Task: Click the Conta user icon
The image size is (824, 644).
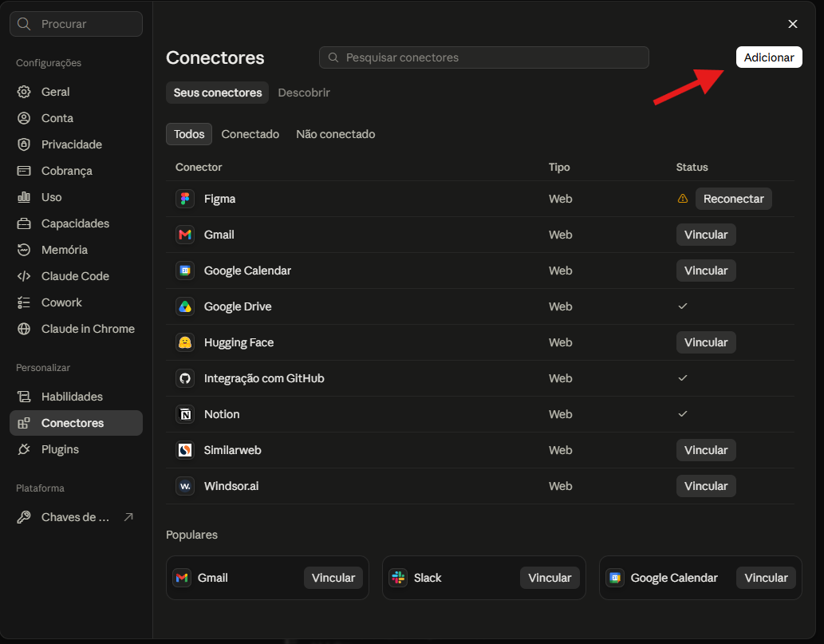Action: pyautogui.click(x=24, y=118)
